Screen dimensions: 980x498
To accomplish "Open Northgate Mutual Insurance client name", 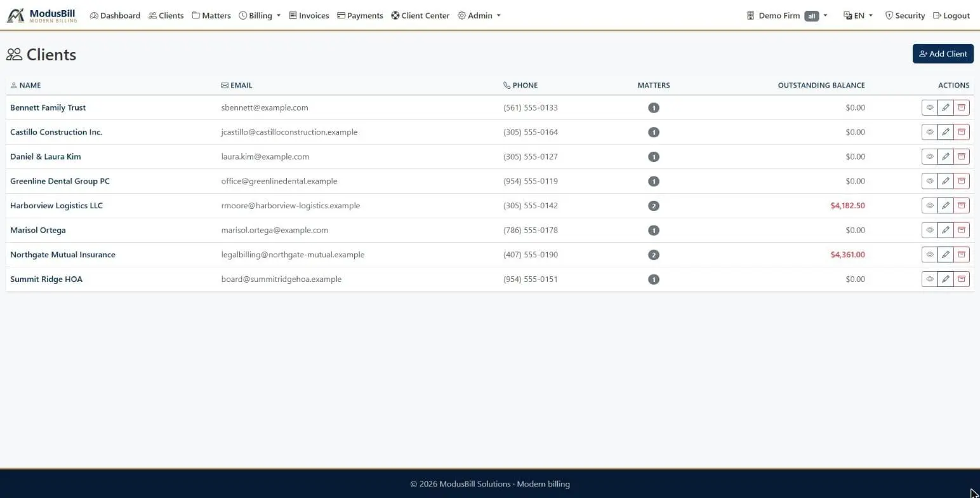I will (63, 254).
